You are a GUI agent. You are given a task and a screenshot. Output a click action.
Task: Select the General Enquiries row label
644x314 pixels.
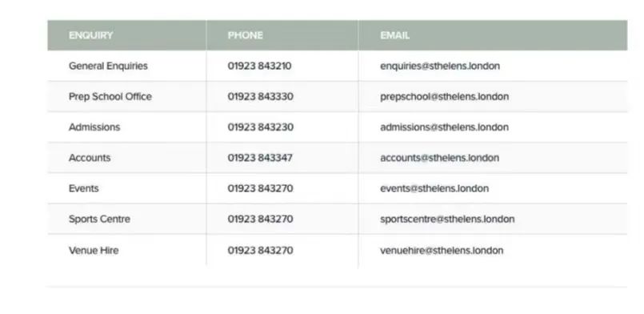pos(108,66)
